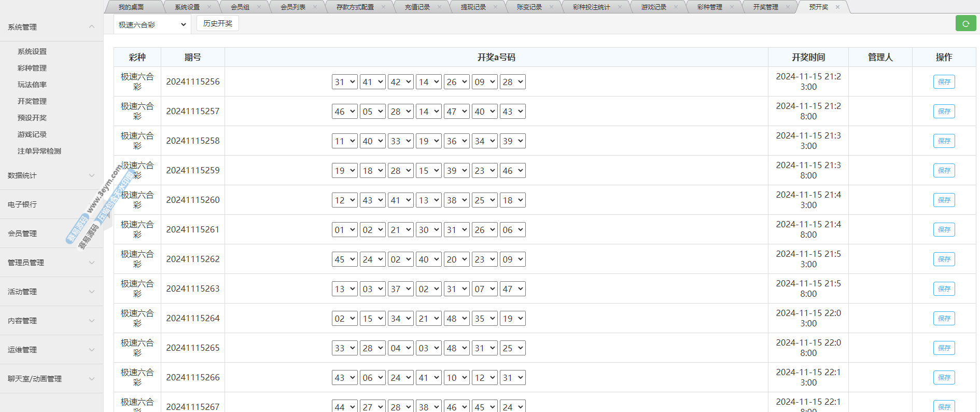Open fourth number dropdown for period 20241115263
980x412 pixels.
click(x=428, y=289)
